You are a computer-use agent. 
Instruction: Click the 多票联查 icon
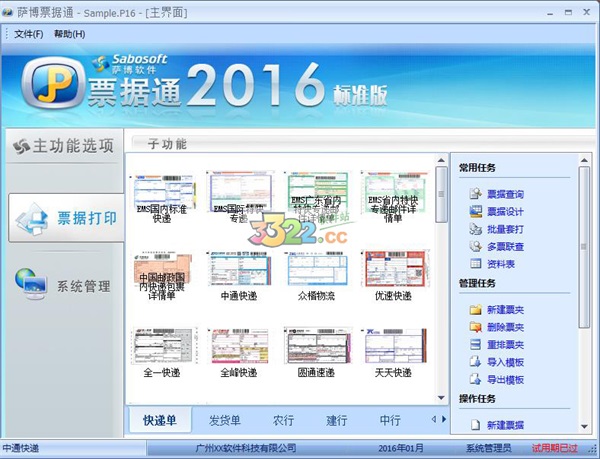click(x=476, y=246)
